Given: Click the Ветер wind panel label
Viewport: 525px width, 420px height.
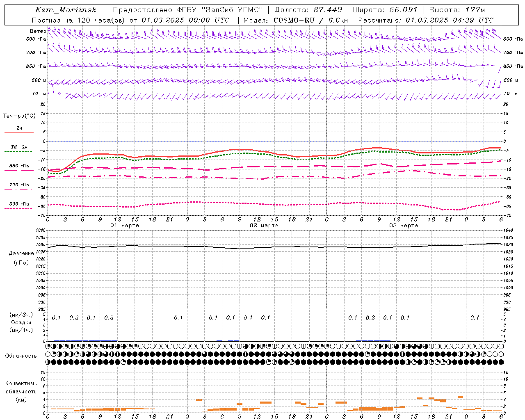Looking at the screenshot, I should (38, 31).
